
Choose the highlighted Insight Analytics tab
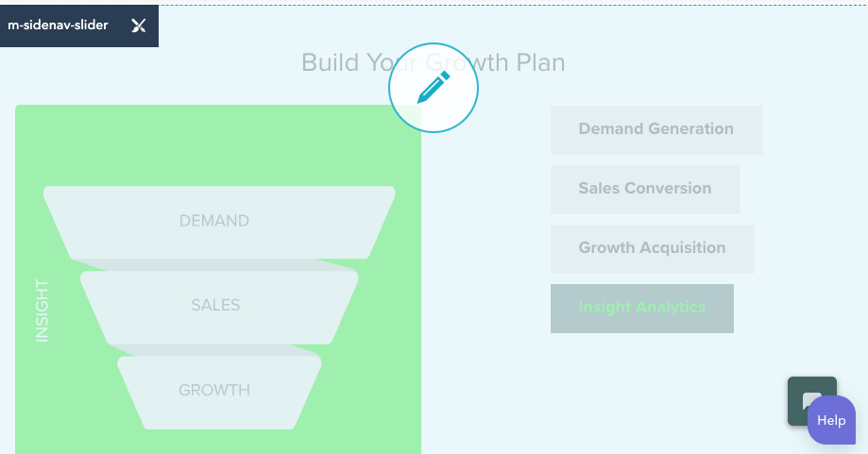tap(641, 309)
